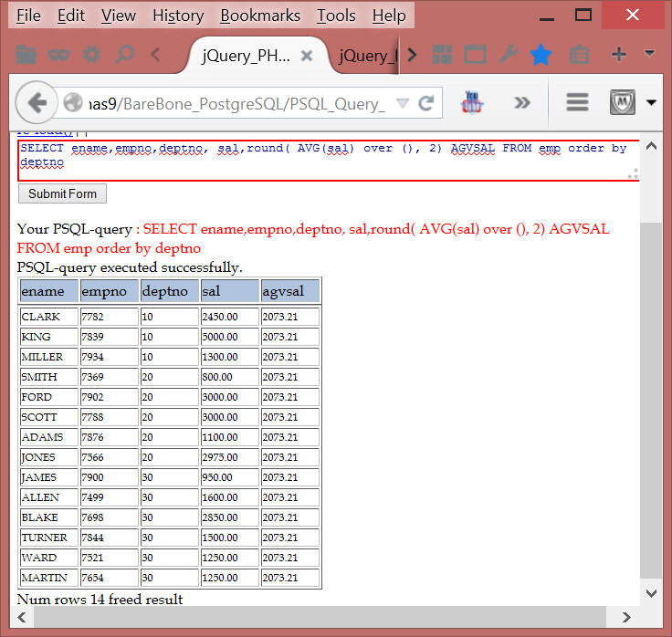672x637 pixels.
Task: Open the History menu
Action: click(178, 16)
